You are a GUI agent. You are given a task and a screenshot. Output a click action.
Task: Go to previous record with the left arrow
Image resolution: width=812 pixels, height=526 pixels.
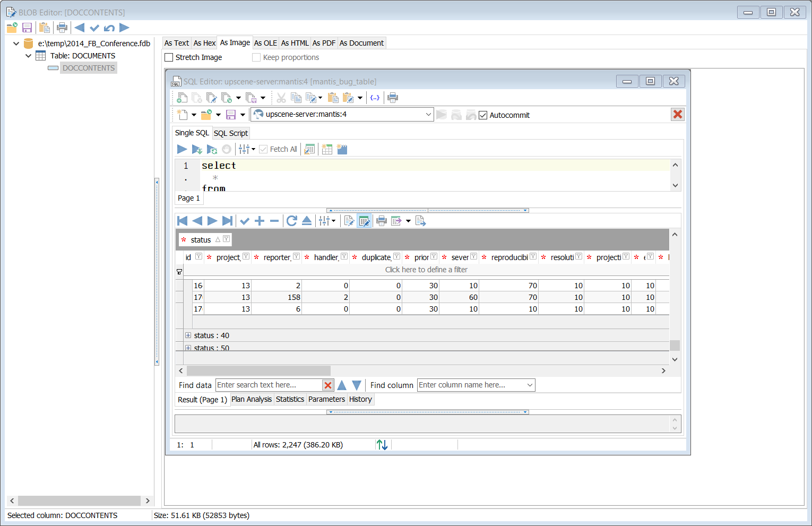(80, 28)
